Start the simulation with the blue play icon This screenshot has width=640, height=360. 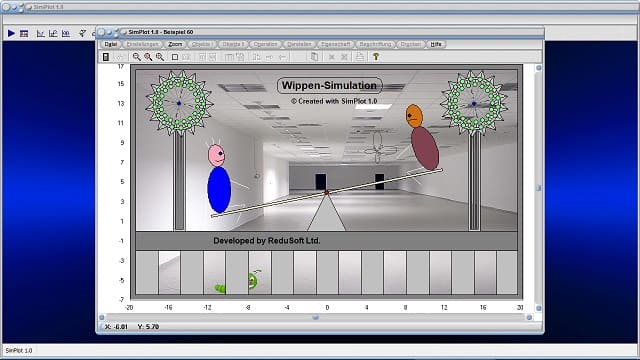tap(11, 33)
